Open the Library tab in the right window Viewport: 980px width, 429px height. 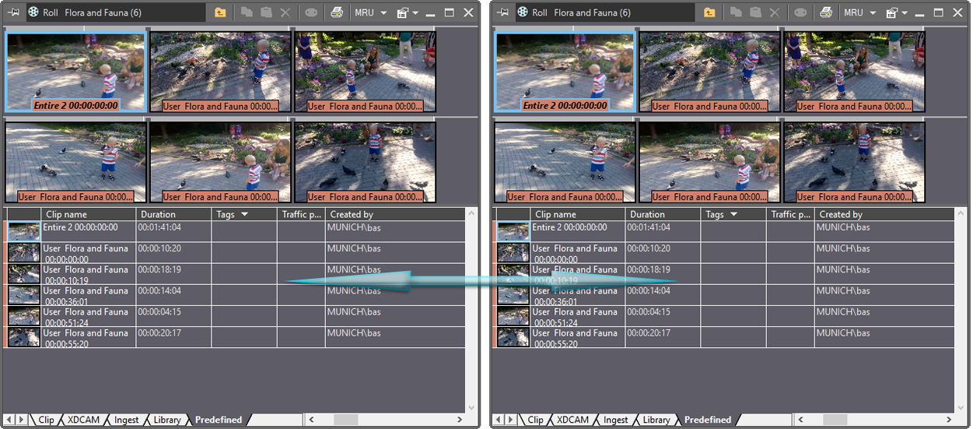point(656,420)
